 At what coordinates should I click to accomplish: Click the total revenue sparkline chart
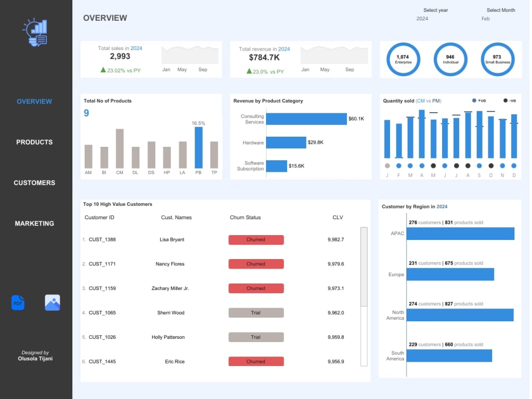[x=334, y=55]
